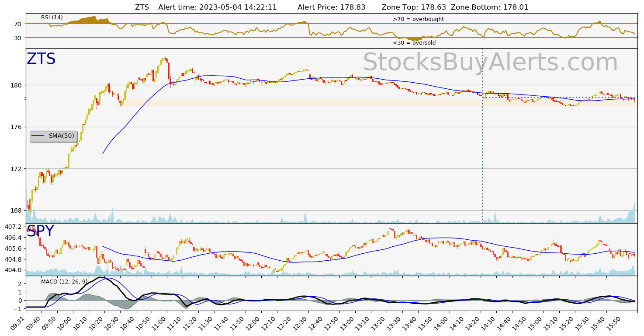Click the ZTS ticker label
The image size is (644, 336).
click(41, 59)
